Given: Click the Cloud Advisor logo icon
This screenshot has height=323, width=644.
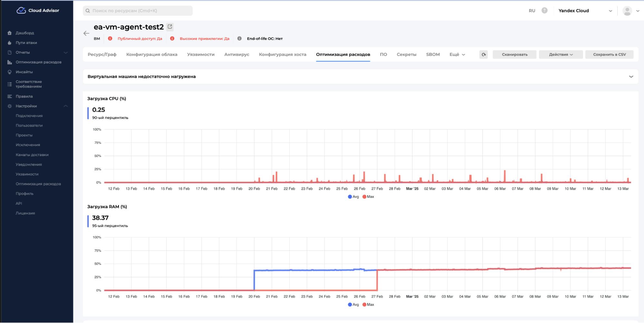Looking at the screenshot, I should [x=21, y=10].
